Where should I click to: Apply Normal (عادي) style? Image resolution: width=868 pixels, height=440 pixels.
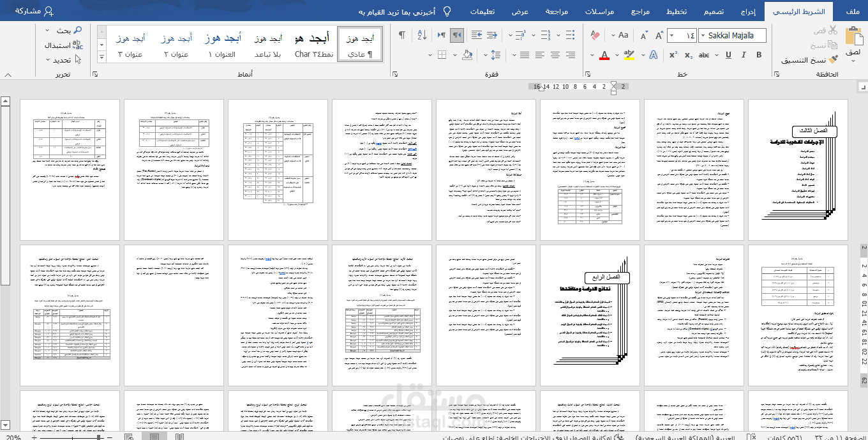point(359,45)
